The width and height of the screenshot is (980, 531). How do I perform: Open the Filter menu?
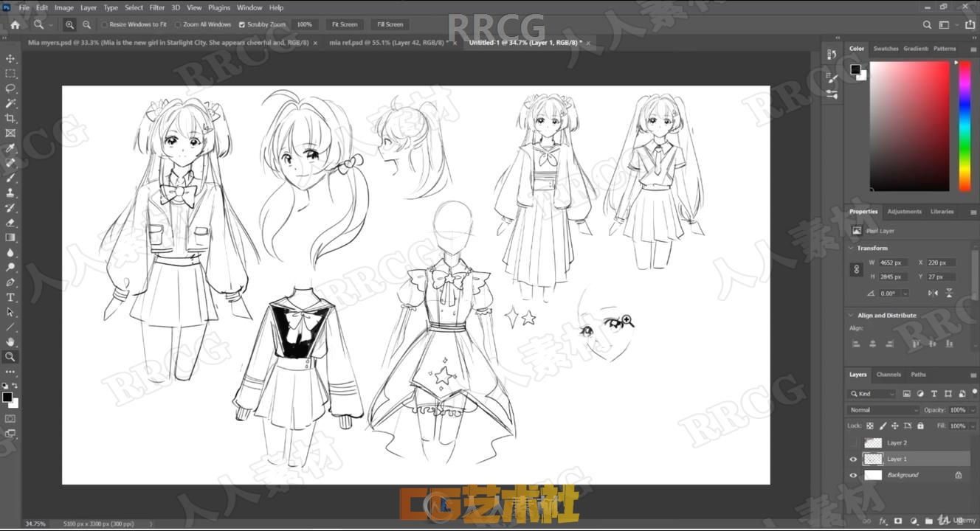pyautogui.click(x=157, y=7)
